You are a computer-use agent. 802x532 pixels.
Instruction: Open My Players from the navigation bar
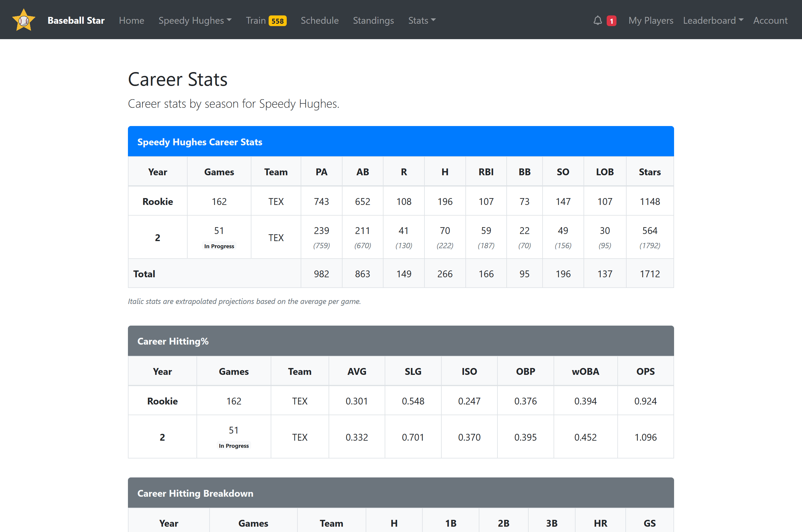tap(651, 20)
